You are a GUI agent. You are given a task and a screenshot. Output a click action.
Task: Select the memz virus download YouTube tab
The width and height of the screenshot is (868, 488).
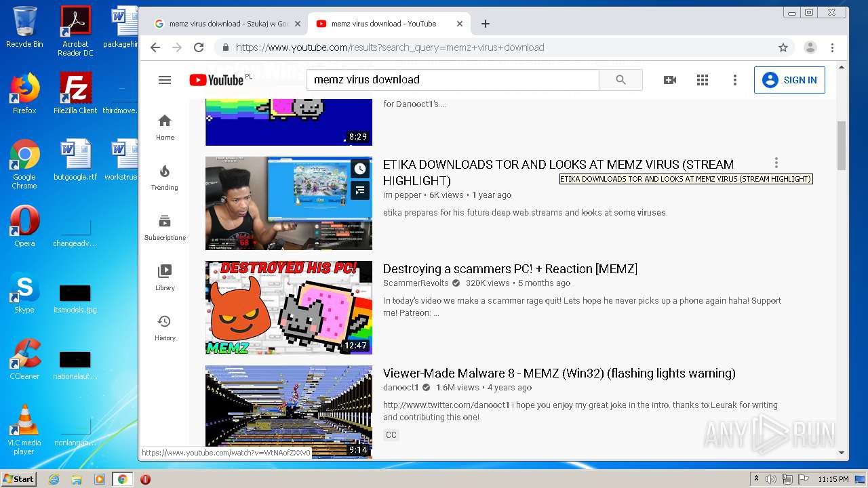[389, 24]
